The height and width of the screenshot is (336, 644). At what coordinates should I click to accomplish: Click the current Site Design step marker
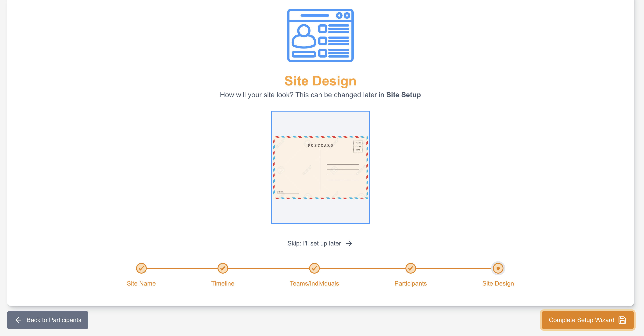(498, 268)
